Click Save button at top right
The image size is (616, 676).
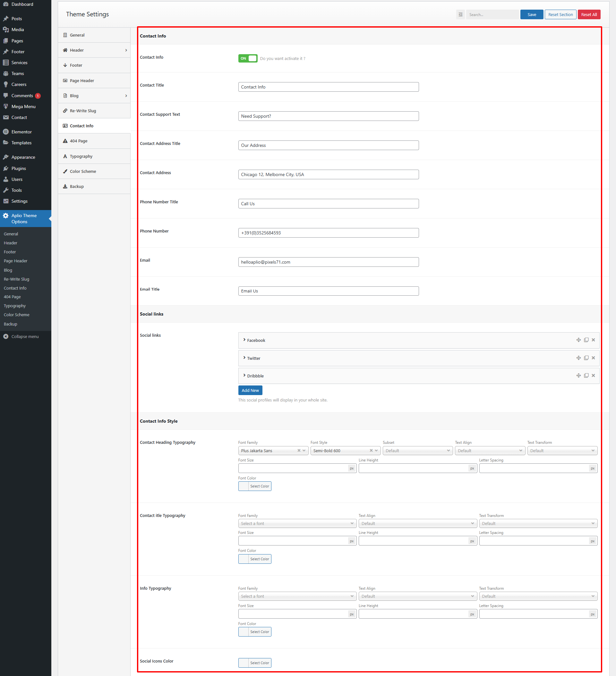[x=531, y=14]
